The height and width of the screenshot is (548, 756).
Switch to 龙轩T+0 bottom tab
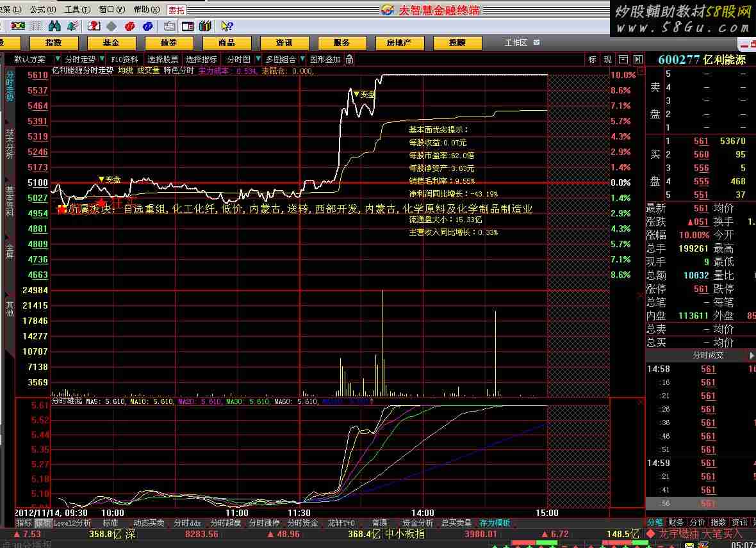[x=341, y=523]
